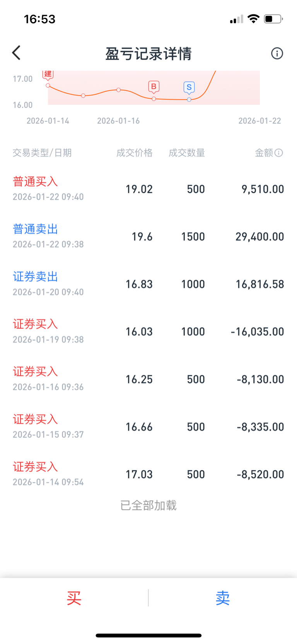The image size is (297, 644).
Task: Tap the back arrow icon
Action: click(16, 53)
